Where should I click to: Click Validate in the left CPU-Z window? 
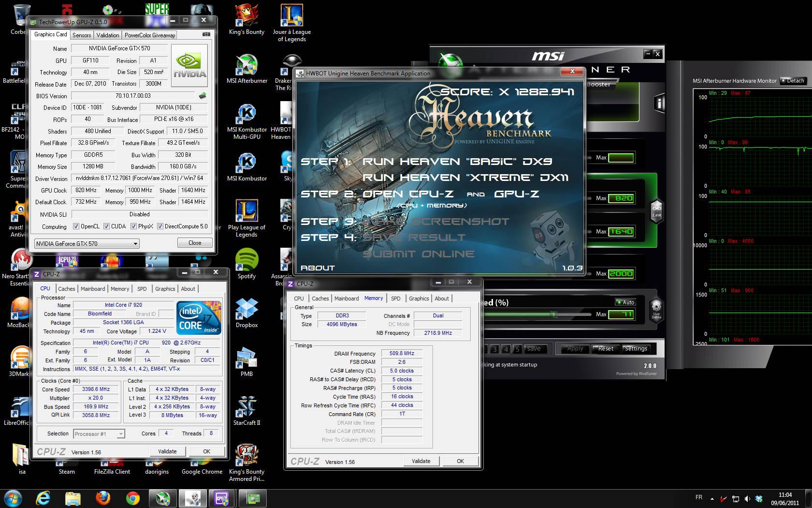(167, 451)
